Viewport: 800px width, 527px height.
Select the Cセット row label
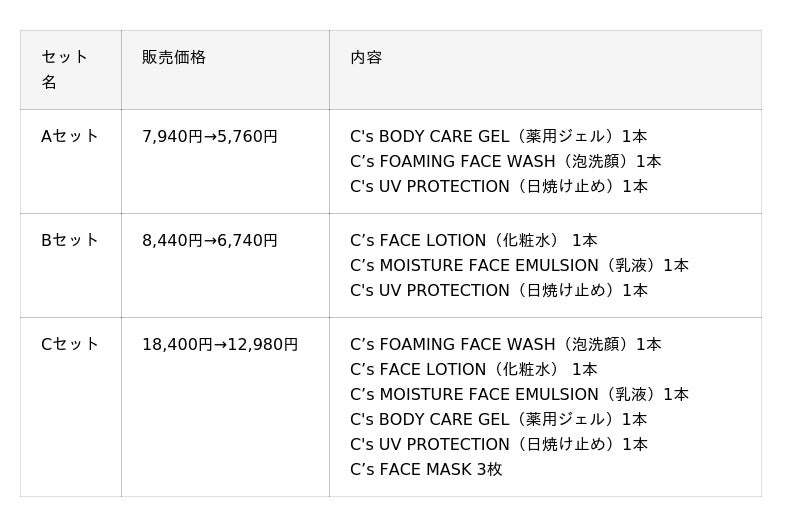pos(70,344)
